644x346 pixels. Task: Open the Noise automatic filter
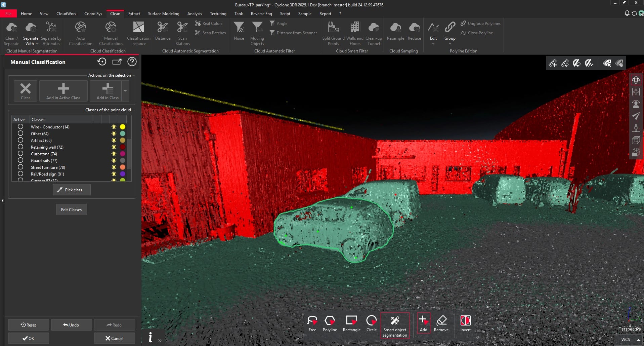239,32
